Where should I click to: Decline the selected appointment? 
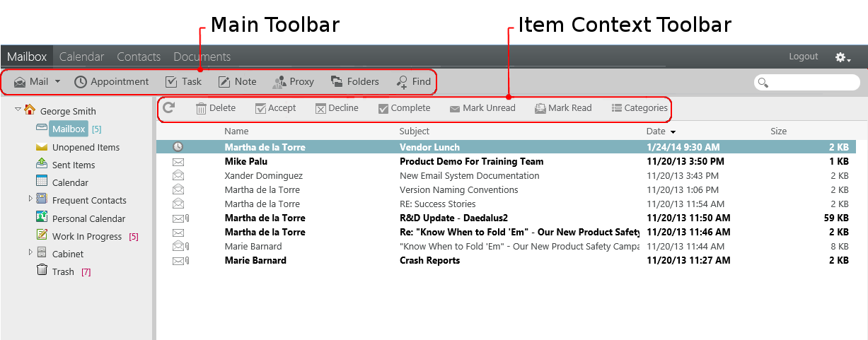(337, 108)
